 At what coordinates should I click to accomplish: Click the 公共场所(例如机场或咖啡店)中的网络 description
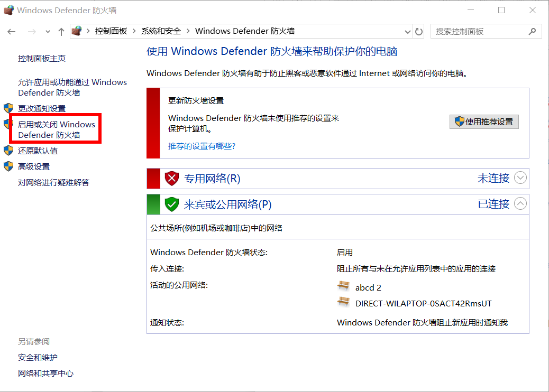(216, 228)
